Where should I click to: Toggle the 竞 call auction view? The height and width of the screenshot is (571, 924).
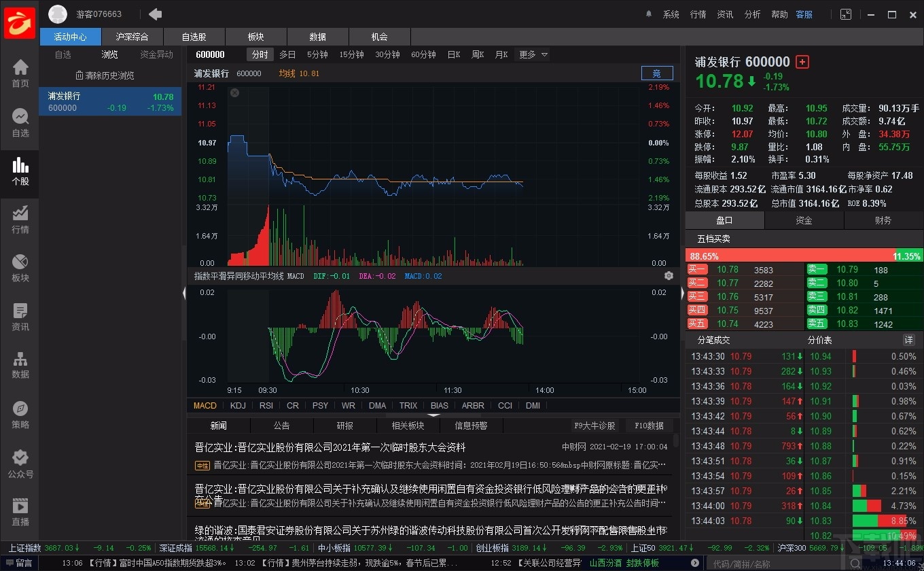pos(656,73)
